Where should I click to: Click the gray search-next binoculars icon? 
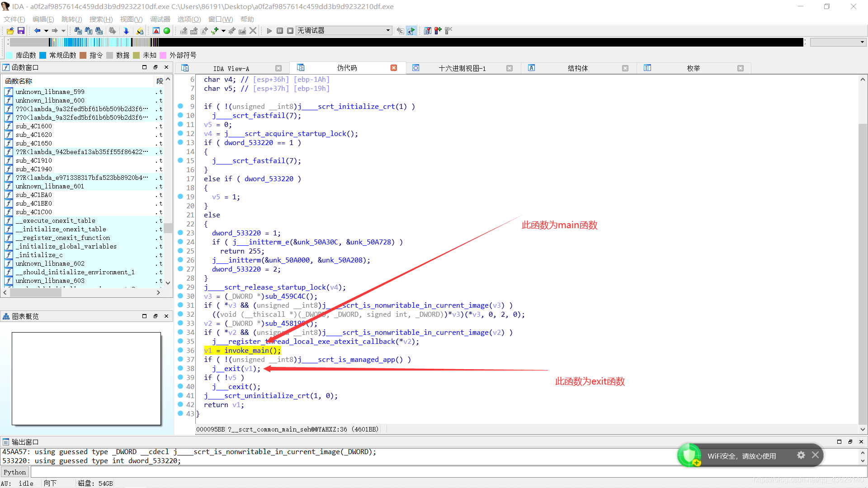[112, 31]
